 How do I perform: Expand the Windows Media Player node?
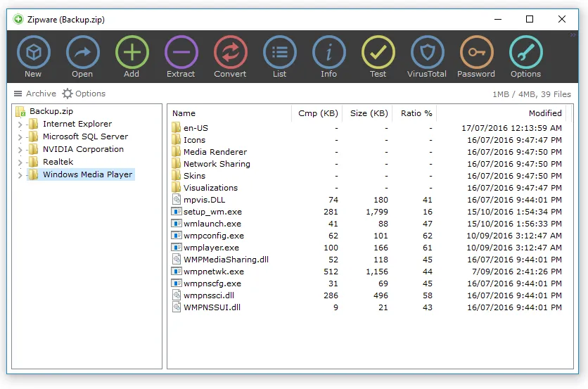pos(20,175)
